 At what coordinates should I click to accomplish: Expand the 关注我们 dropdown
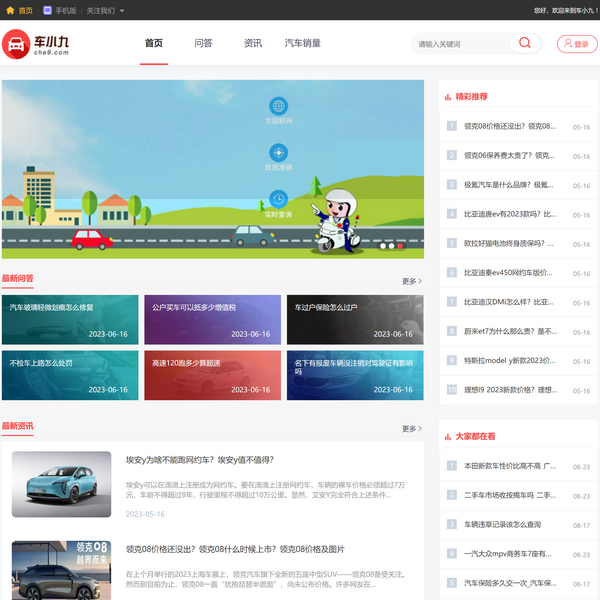(105, 10)
